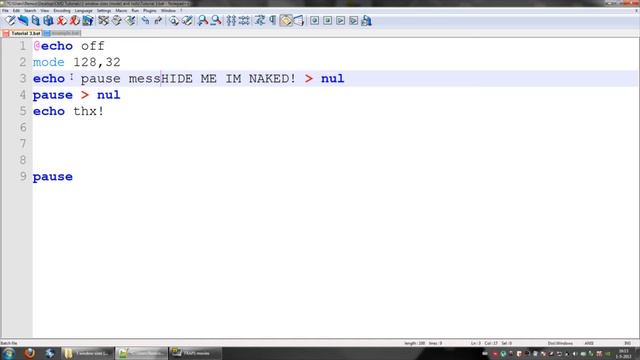The image size is (640, 360).
Task: Open the Edit menu
Action: [16, 11]
